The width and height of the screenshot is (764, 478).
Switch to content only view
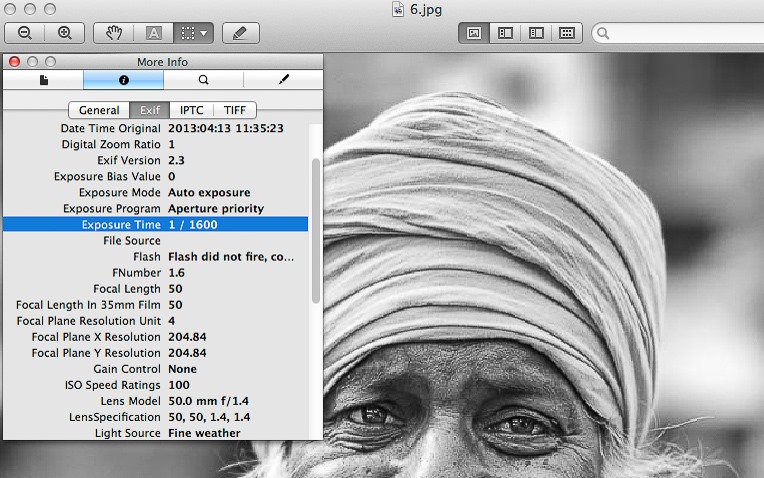point(474,33)
